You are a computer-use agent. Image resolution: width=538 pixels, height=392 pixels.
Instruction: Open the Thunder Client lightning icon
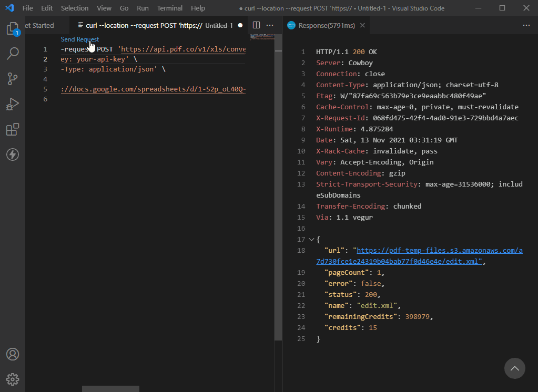(x=13, y=154)
